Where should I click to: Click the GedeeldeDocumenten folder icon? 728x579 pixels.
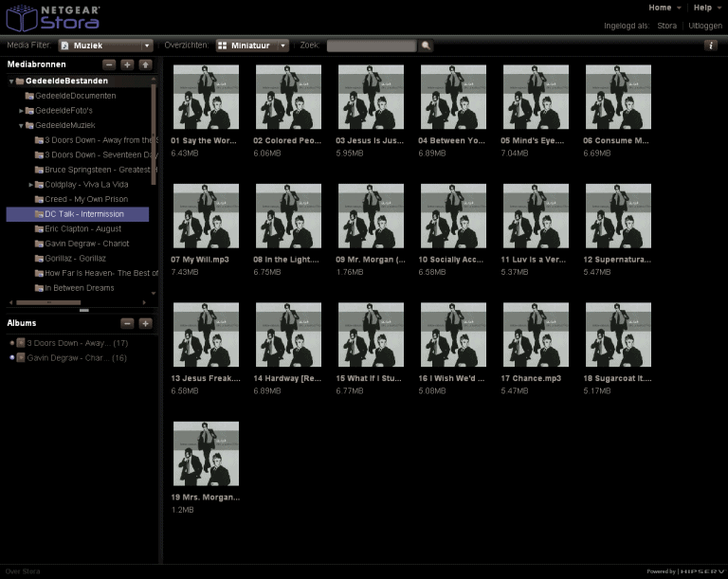coord(29,96)
